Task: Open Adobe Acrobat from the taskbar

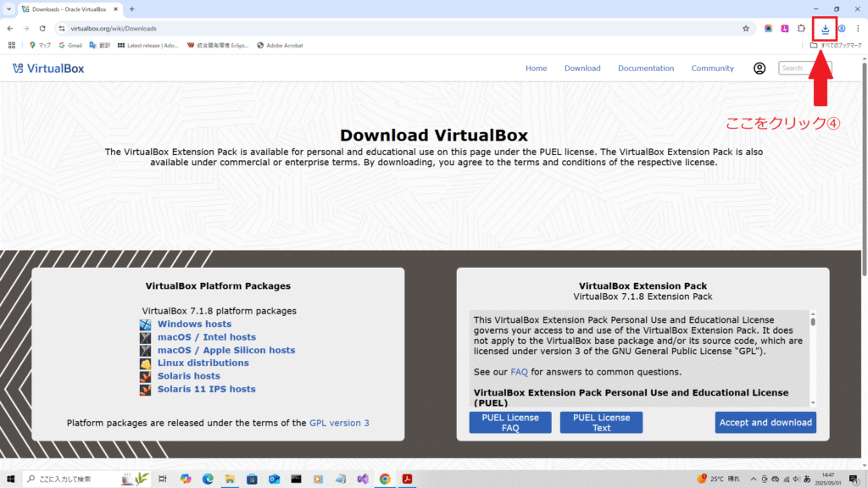Action: [408, 480]
